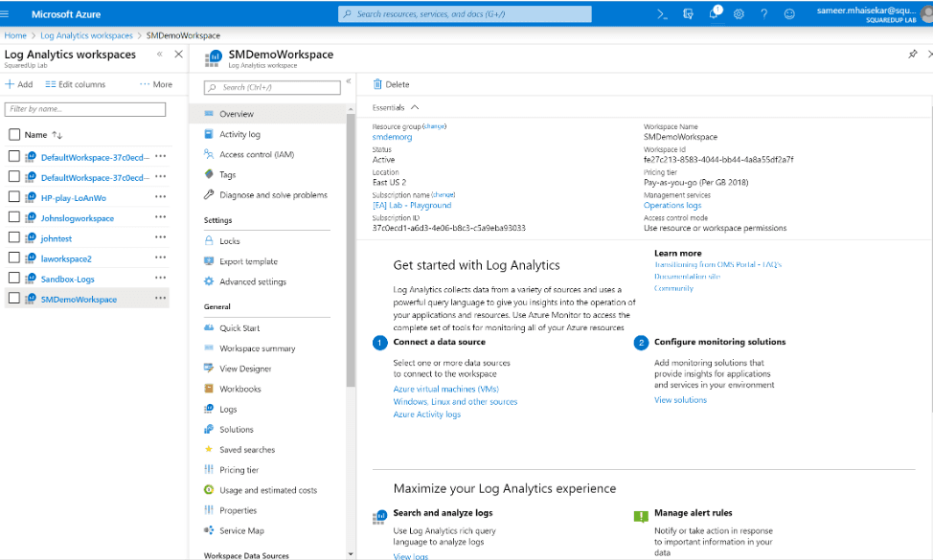Screen dimensions: 933x560
Task: Pin the SMDemoWorkspace blade
Action: pos(912,55)
